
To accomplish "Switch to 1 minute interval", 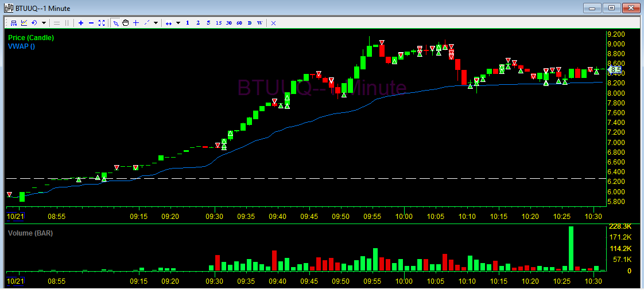I will pos(188,23).
